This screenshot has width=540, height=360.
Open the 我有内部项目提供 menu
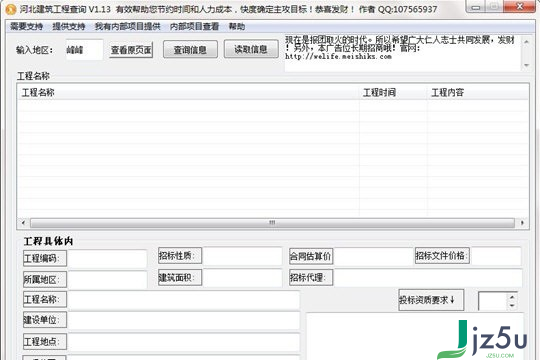127,27
